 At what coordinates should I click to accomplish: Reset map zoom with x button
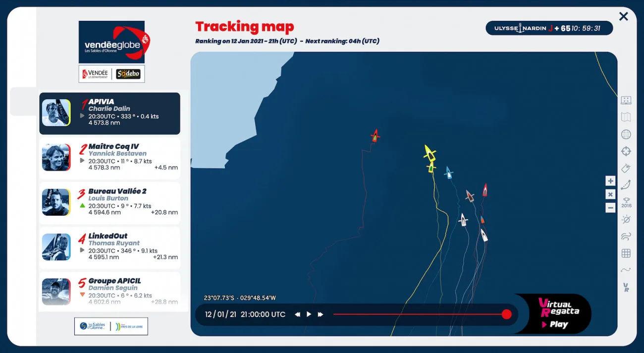point(610,194)
